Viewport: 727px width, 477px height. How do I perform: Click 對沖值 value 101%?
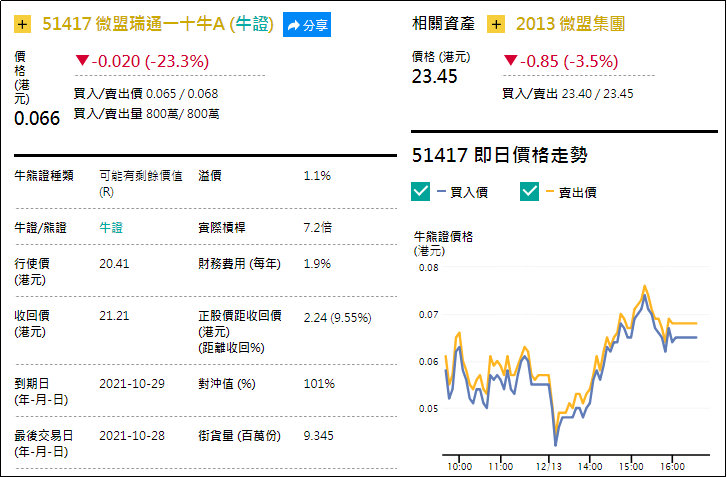point(319,384)
